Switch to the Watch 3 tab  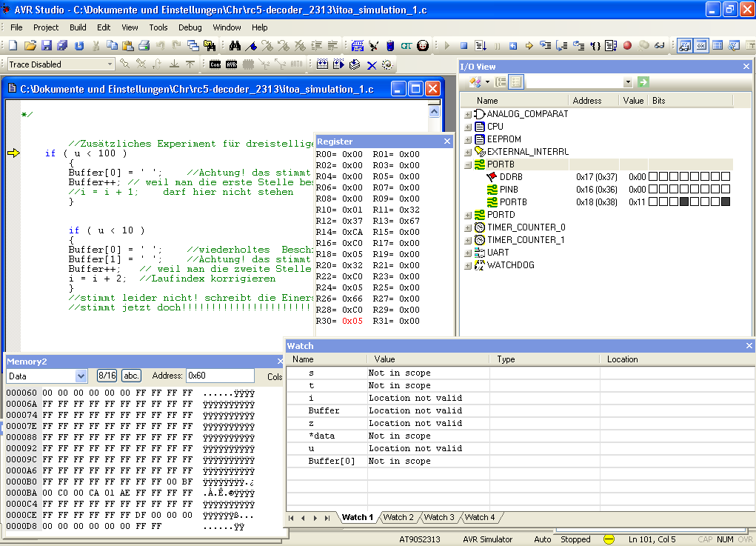(x=439, y=517)
